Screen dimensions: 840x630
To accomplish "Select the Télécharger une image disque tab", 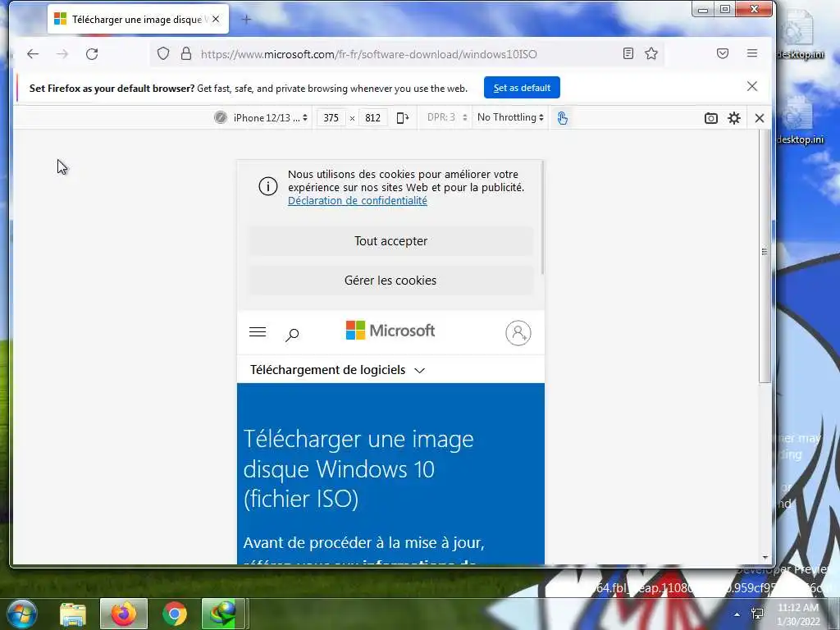I will click(138, 20).
